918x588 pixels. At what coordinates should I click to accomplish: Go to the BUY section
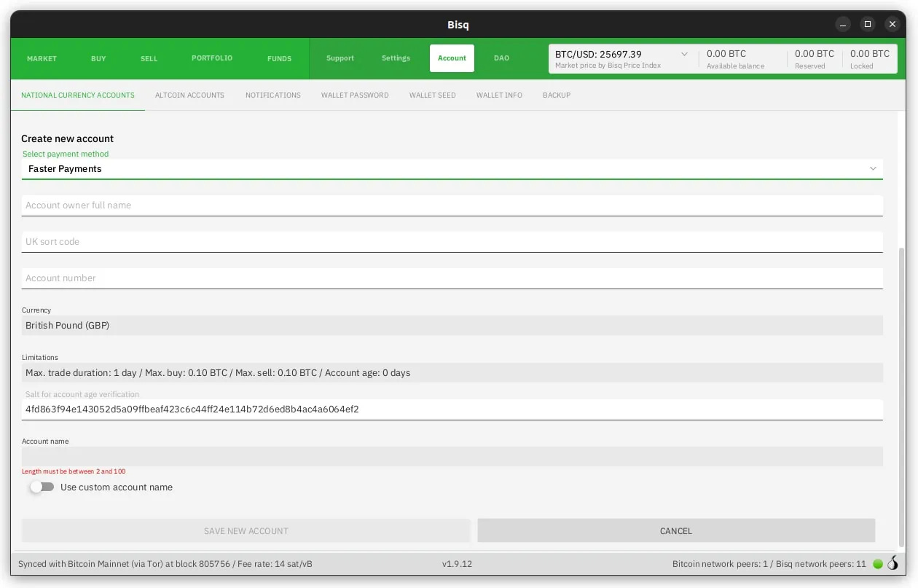click(98, 58)
